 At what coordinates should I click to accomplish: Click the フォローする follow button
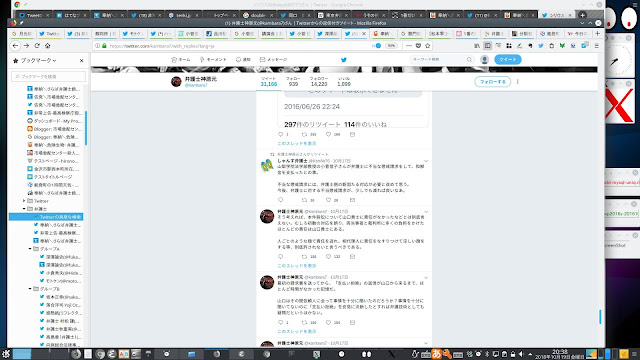493,82
